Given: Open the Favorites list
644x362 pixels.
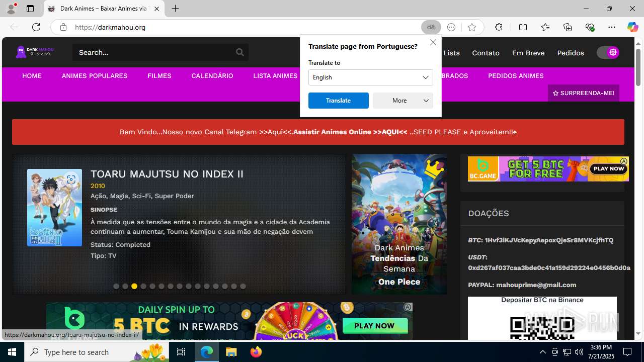Looking at the screenshot, I should coord(545,27).
